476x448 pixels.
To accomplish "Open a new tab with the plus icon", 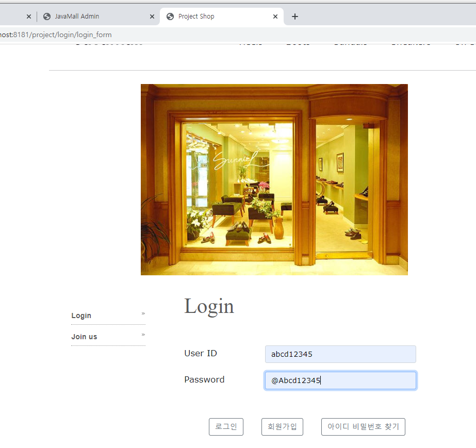I will (294, 16).
